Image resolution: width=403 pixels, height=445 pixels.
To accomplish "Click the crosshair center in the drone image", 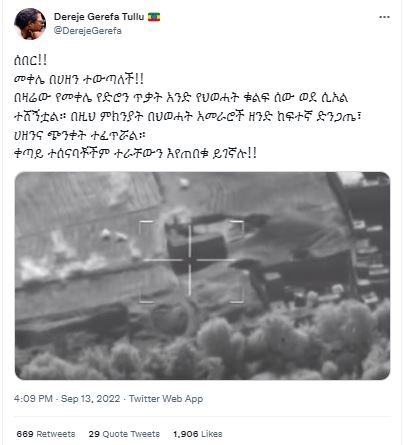I will (190, 260).
